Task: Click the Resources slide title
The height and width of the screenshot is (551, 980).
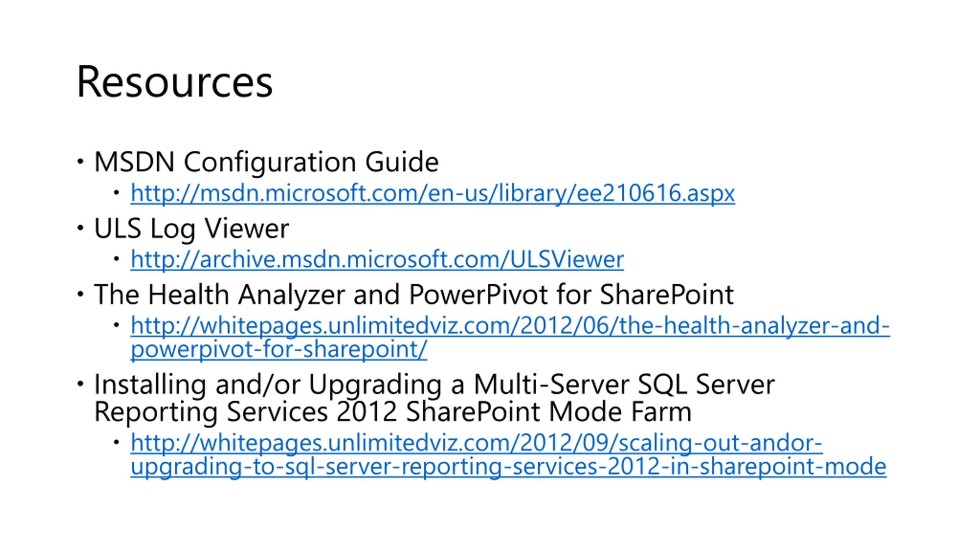Action: point(175,82)
